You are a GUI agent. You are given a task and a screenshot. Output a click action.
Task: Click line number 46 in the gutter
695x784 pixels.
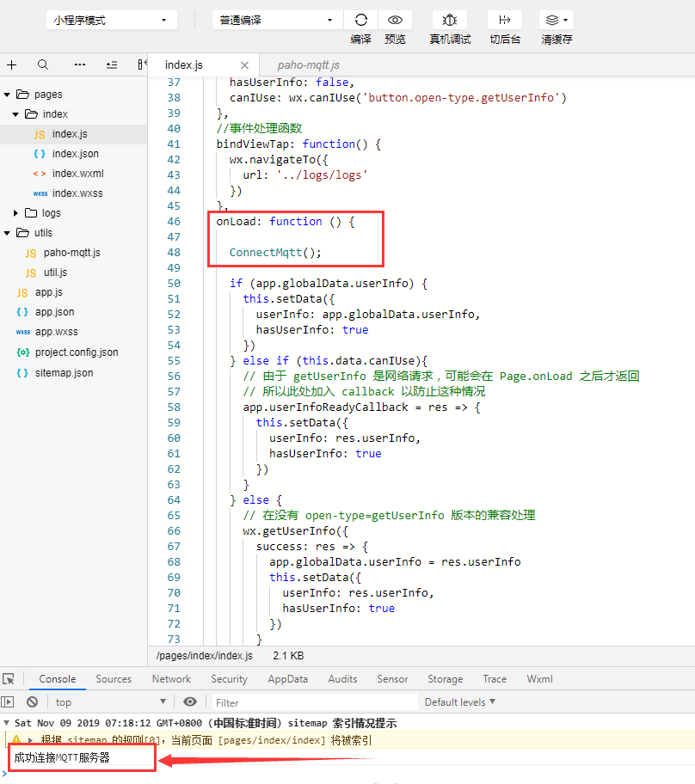click(x=174, y=222)
